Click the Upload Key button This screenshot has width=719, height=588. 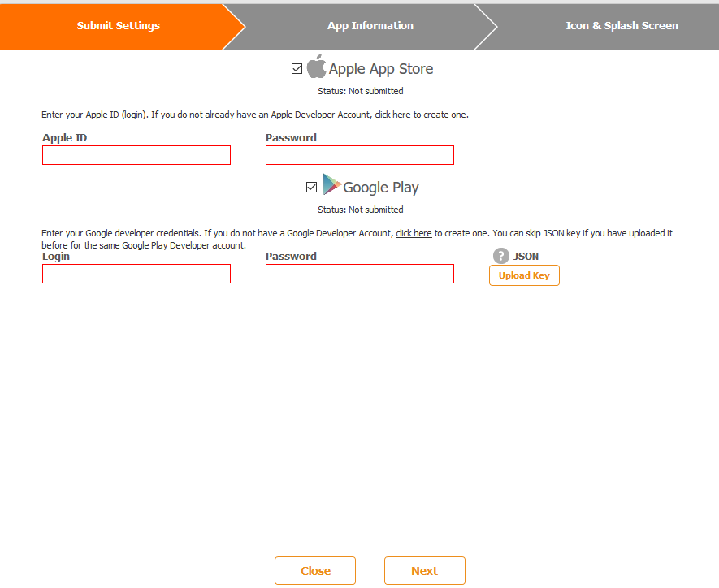(524, 275)
